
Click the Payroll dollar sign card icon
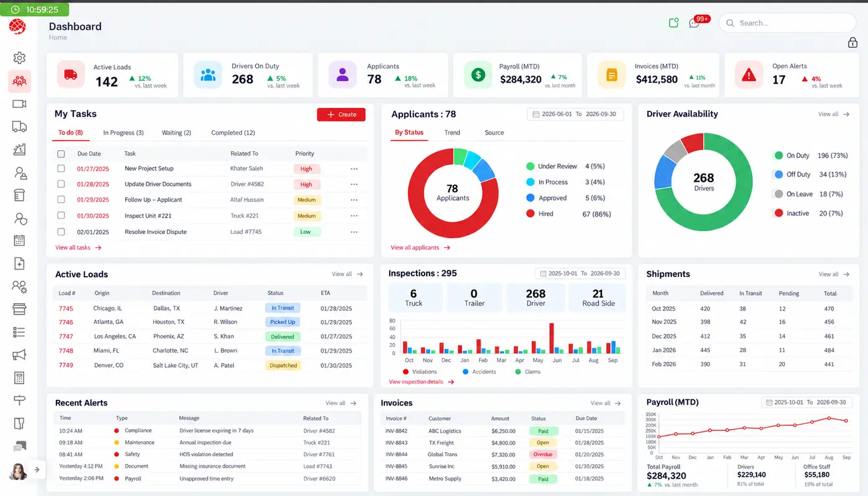click(478, 74)
